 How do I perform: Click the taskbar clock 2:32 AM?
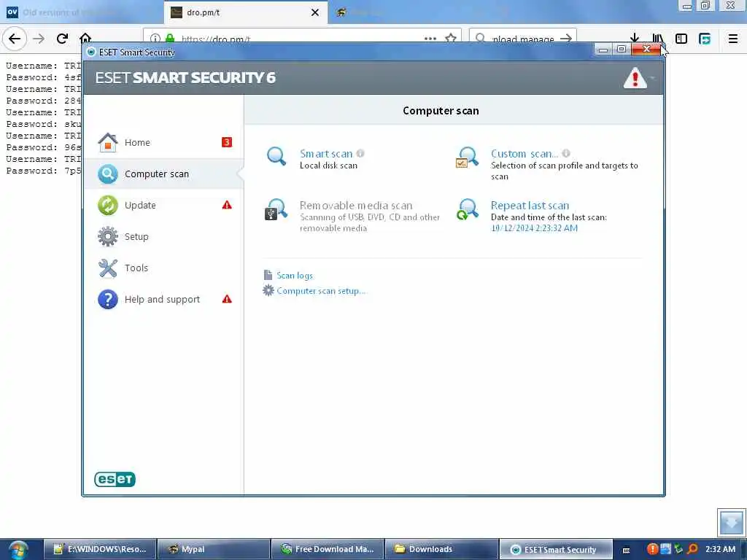pos(720,549)
